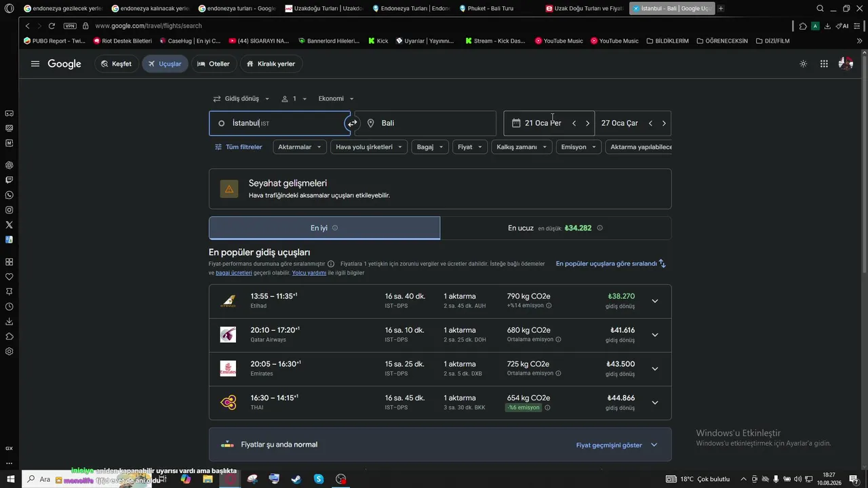Reload the current page
The height and width of the screenshot is (488, 868).
pyautogui.click(x=52, y=26)
